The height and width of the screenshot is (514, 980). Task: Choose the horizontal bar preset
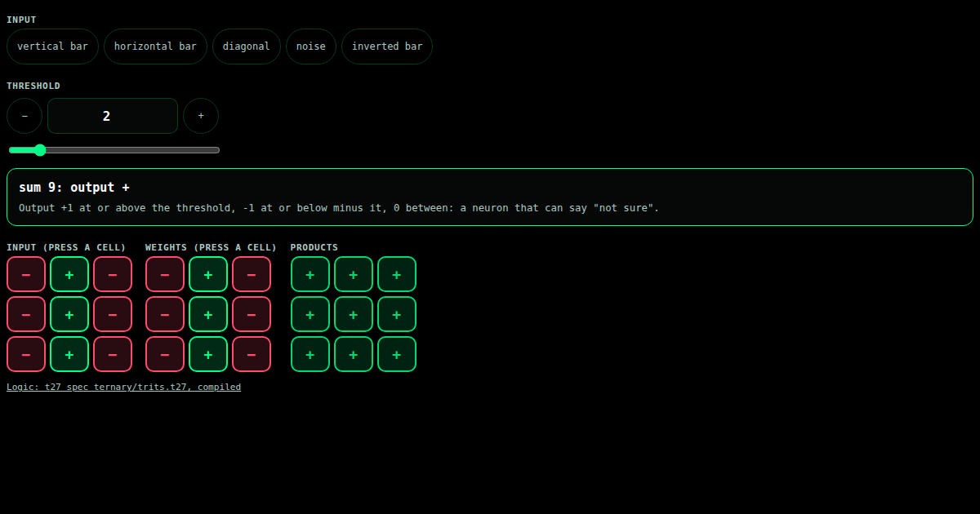tap(155, 47)
